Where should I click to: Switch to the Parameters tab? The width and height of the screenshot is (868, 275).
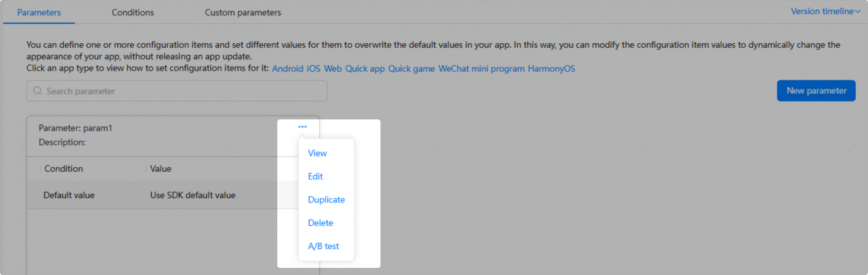[39, 12]
